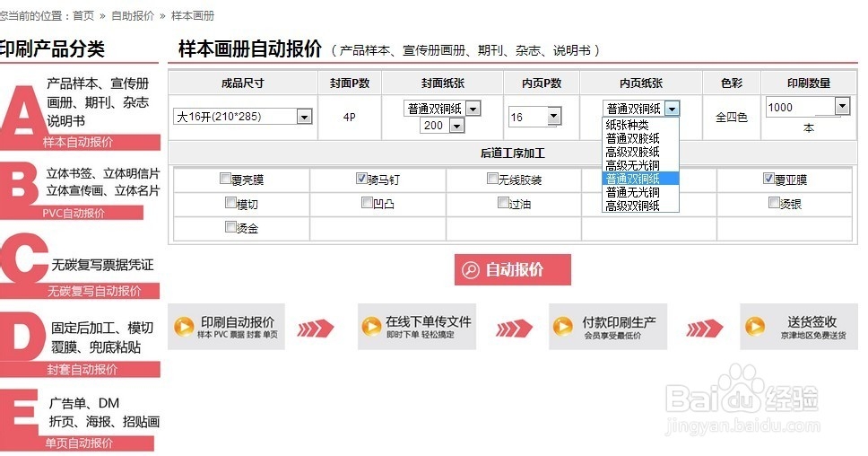Enable the 凹凸 checkbox
Image resolution: width=868 pixels, height=456 pixels.
pyautogui.click(x=367, y=203)
